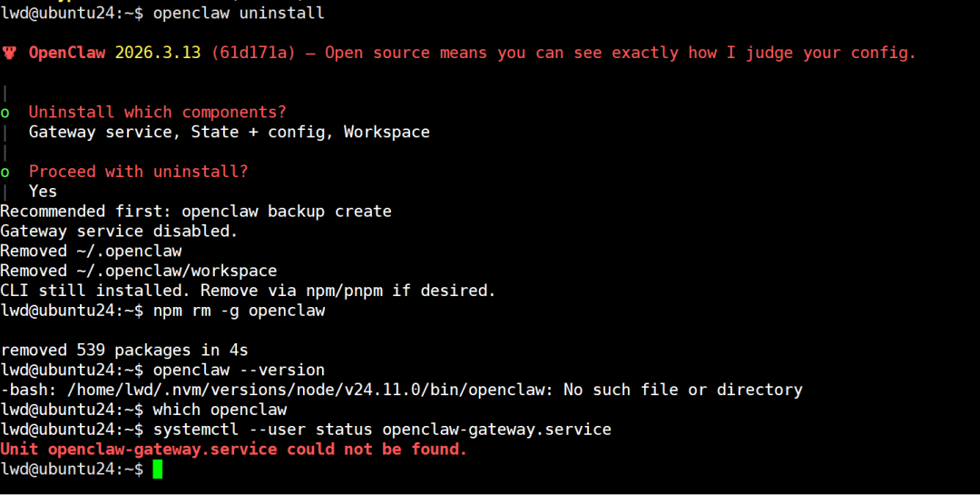Screen dimensions: 980x495
Task: Click the 'which openclaw' command
Action: pos(219,410)
